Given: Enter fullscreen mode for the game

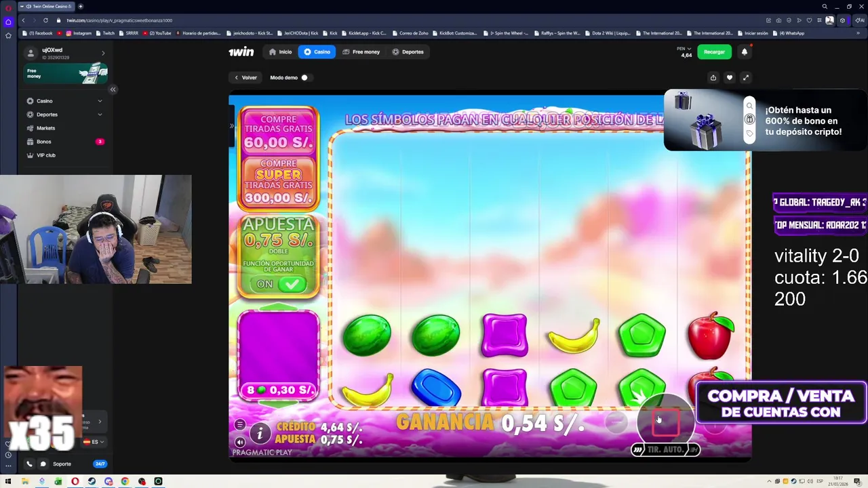Looking at the screenshot, I should (x=745, y=77).
